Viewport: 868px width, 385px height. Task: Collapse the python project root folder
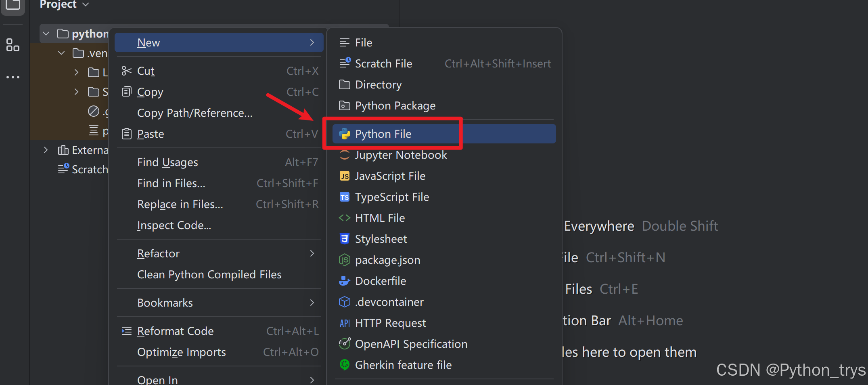pos(46,34)
